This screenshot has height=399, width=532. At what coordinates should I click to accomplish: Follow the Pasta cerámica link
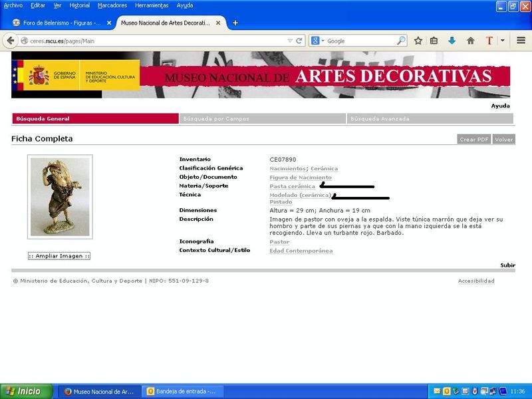(x=292, y=186)
